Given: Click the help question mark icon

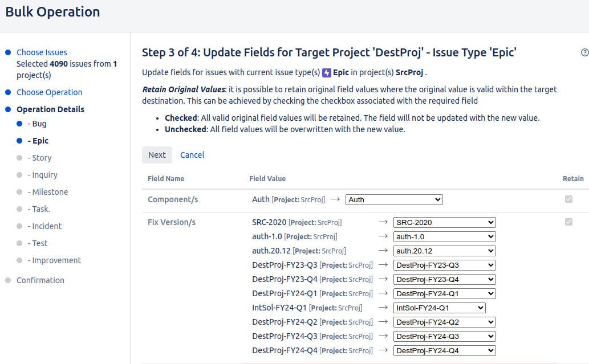Looking at the screenshot, I should point(584,52).
